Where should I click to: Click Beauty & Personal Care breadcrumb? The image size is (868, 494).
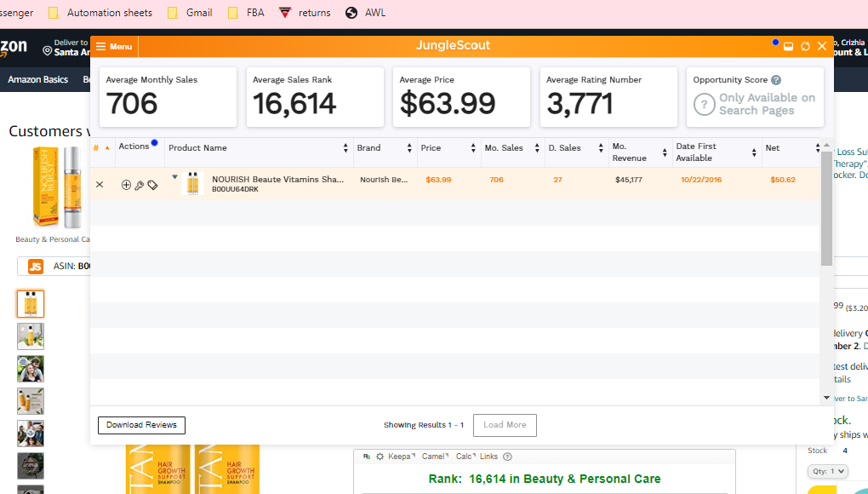(x=53, y=239)
